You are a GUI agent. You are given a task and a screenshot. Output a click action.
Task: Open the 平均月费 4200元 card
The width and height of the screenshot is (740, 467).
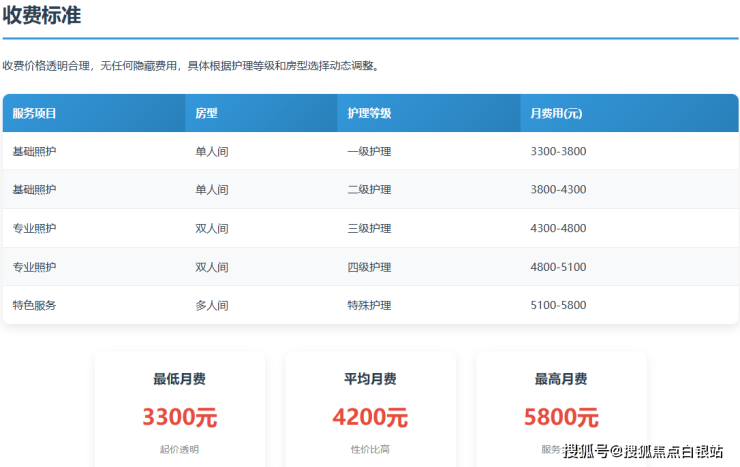[370, 408]
